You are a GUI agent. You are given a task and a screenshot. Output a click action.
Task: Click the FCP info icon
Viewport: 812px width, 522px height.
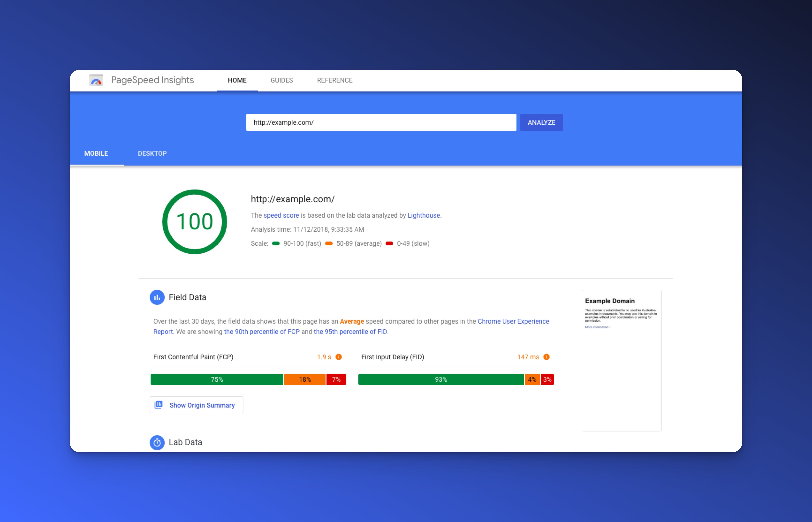coord(338,357)
